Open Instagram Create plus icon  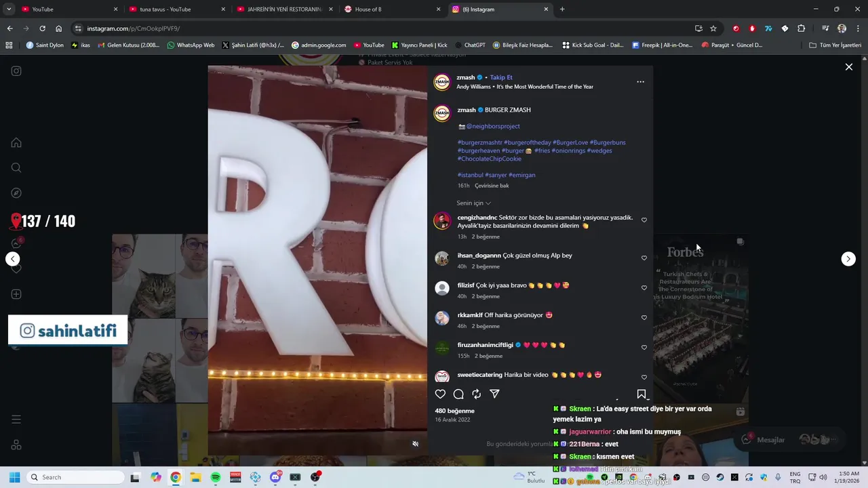[16, 294]
